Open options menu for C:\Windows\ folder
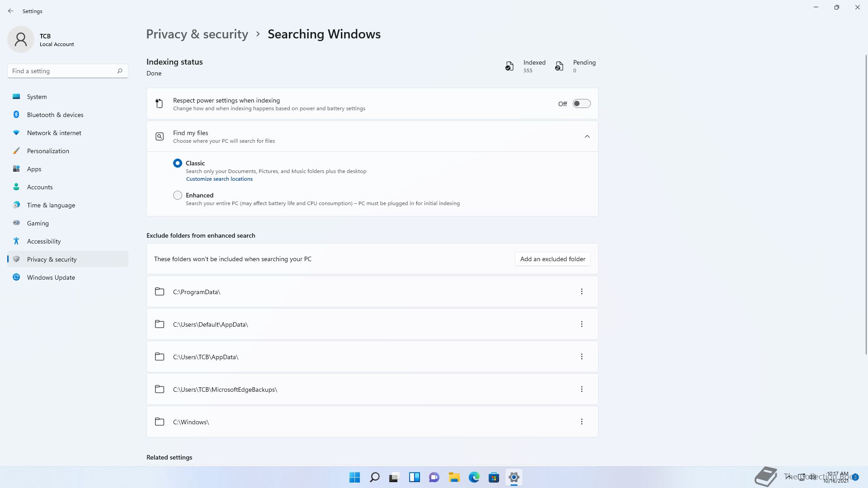This screenshot has width=868, height=488. [x=581, y=422]
